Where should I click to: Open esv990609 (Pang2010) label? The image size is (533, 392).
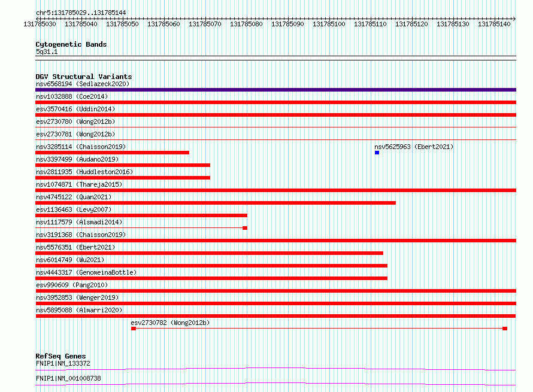pyautogui.click(x=72, y=285)
